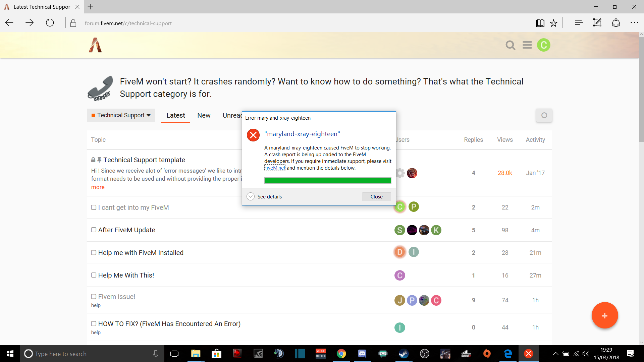The height and width of the screenshot is (362, 644).
Task: Click avatar K on After FiveM Update row
Action: tap(436, 230)
